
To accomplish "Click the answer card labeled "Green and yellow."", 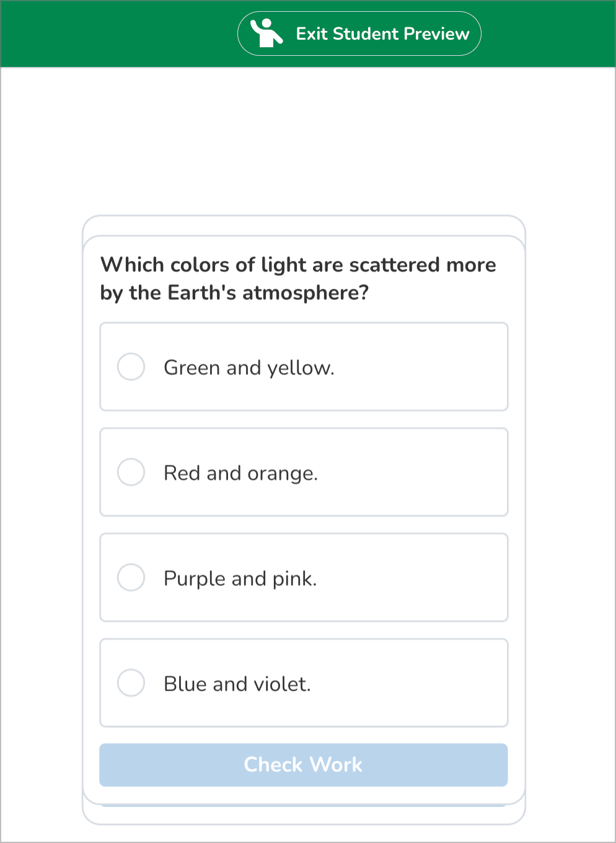I will pyautogui.click(x=304, y=367).
